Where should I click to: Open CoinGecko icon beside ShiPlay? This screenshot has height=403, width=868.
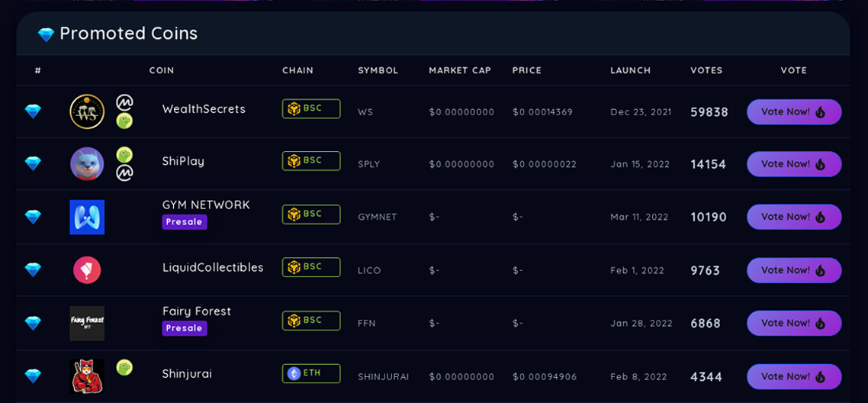124,154
